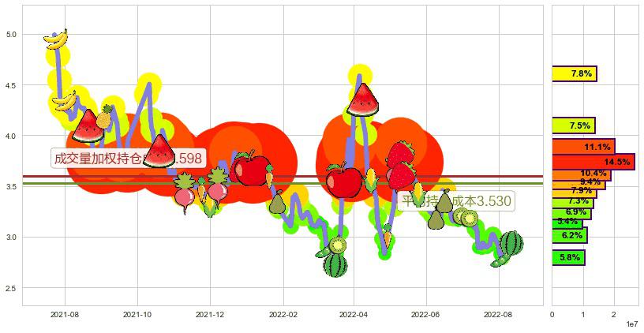Click the 2022-04 date tick label
Viewport: 644px width, 333px height.
353,313
